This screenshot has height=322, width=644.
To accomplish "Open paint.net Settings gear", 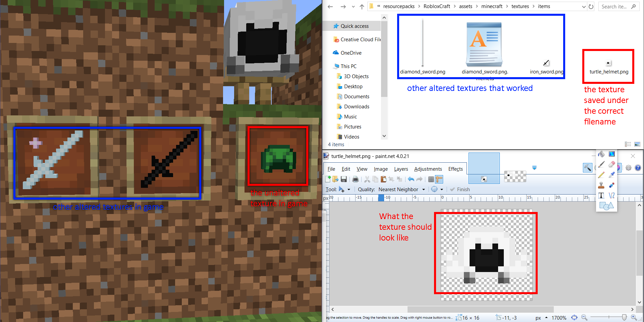I will point(629,168).
